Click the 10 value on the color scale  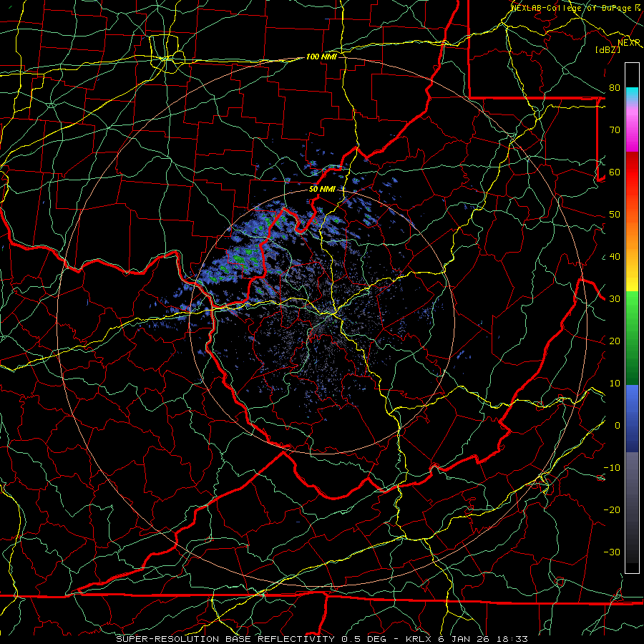615,384
